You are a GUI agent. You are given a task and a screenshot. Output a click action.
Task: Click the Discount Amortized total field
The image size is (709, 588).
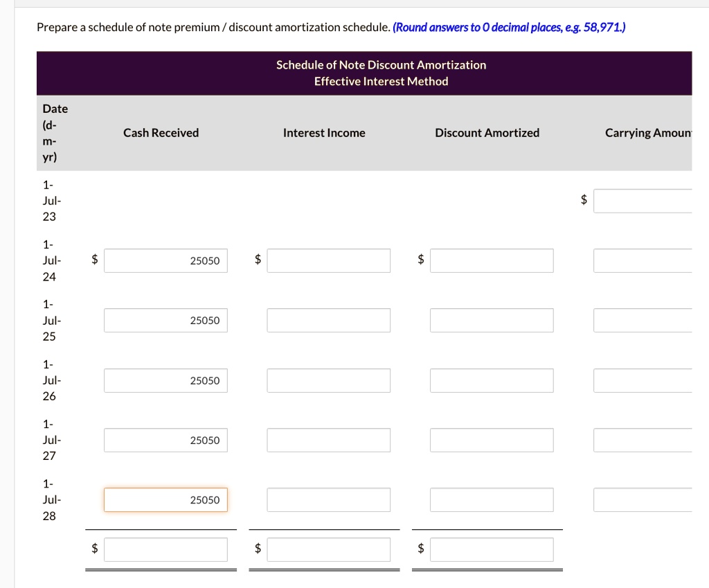click(492, 549)
